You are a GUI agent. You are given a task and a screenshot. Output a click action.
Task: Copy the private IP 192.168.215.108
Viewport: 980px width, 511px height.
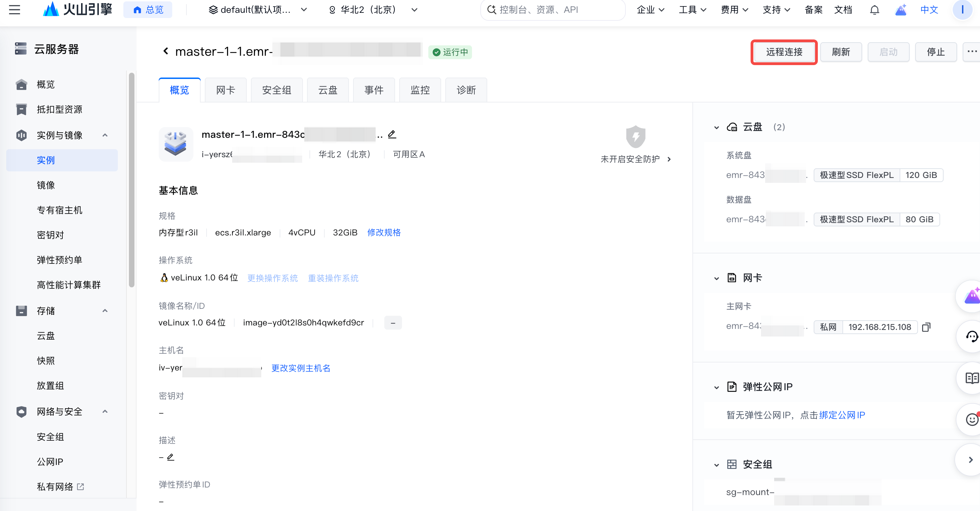point(926,327)
